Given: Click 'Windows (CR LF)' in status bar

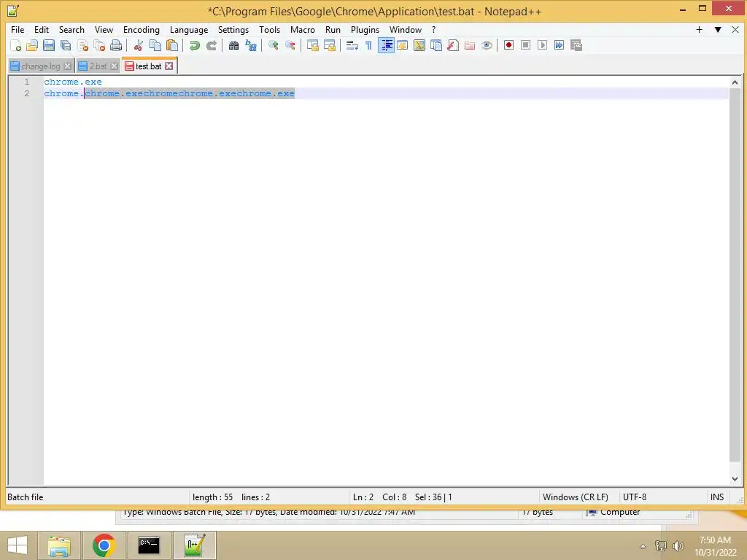Looking at the screenshot, I should click(575, 497).
